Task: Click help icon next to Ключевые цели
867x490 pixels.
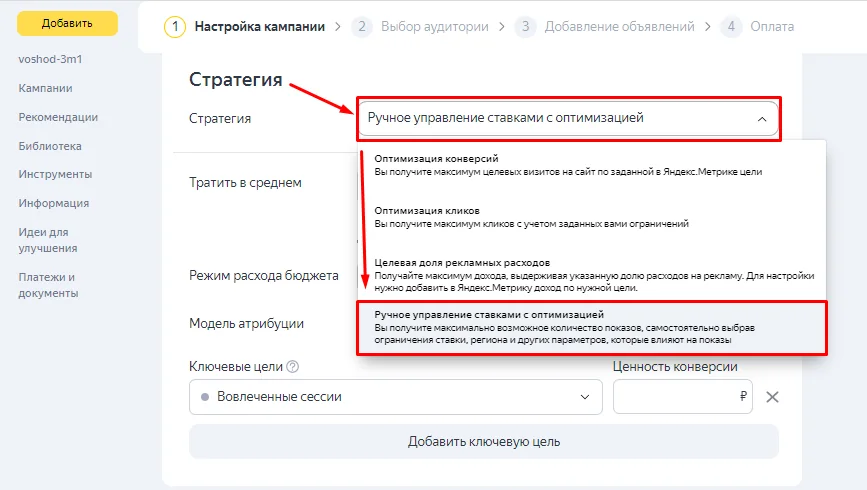Action: point(293,367)
